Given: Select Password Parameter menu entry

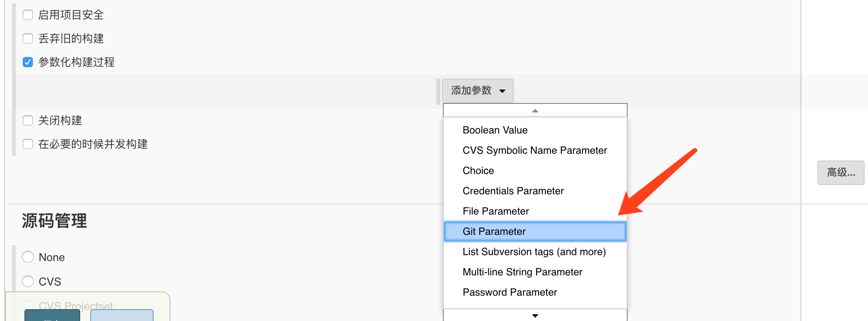Looking at the screenshot, I should click(x=509, y=292).
